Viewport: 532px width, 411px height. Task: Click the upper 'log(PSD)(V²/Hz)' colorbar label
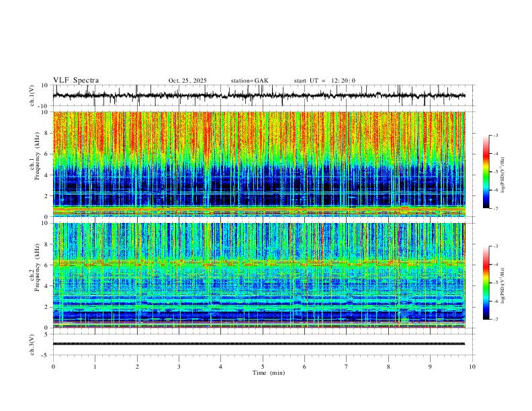point(503,175)
